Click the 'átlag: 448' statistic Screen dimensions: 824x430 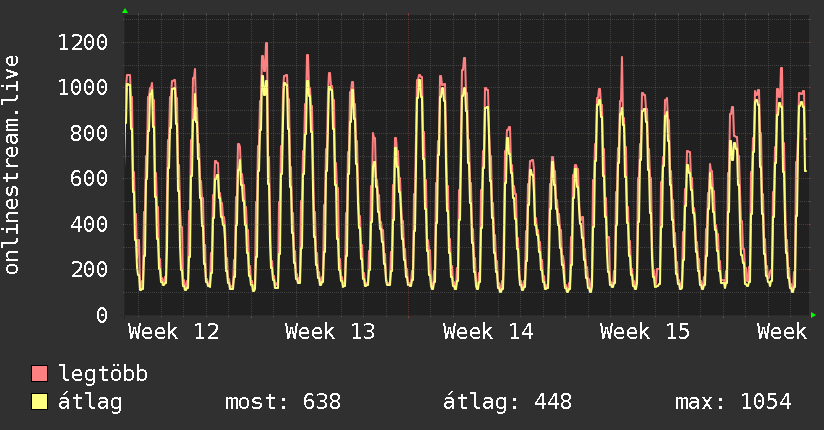click(x=507, y=402)
